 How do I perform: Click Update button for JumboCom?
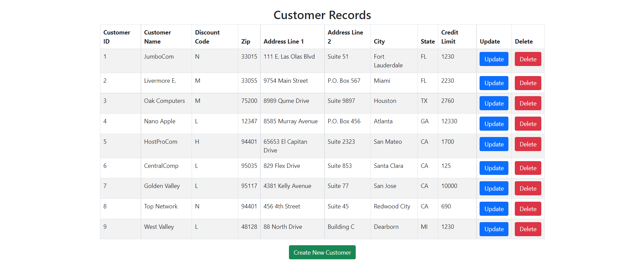pos(494,59)
